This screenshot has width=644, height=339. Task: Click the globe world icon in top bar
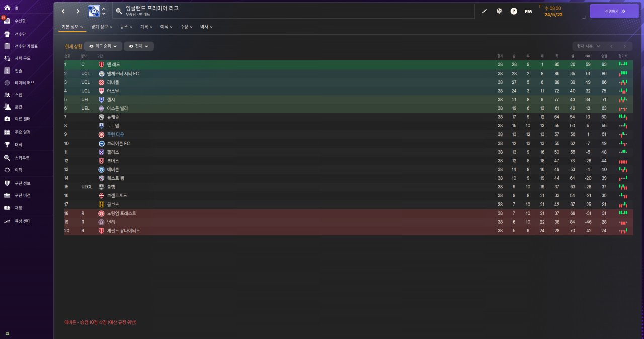tap(499, 11)
